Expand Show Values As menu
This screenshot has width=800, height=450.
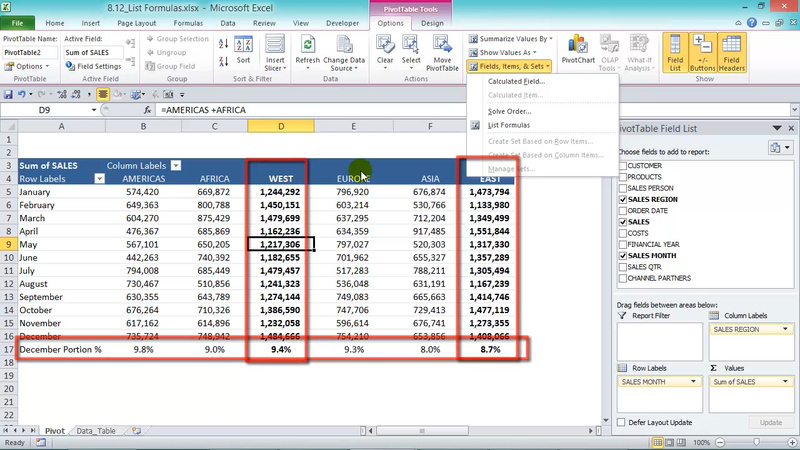pos(503,53)
